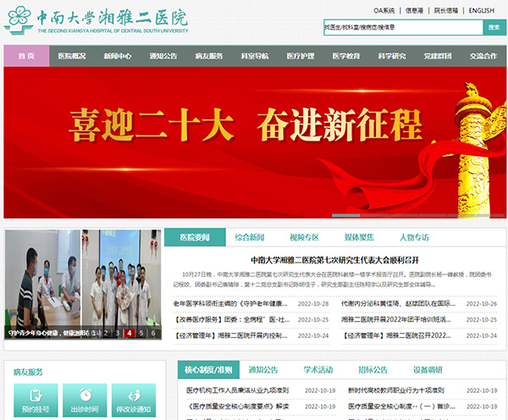This screenshot has width=508, height=420.
Task: Open 病友服务 in the navigation bar
Action: click(x=209, y=56)
